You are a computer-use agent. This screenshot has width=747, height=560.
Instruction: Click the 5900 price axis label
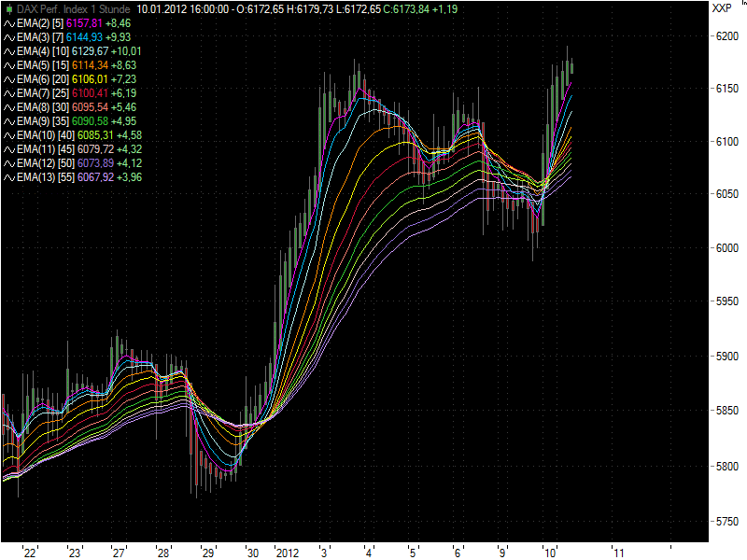pyautogui.click(x=727, y=357)
